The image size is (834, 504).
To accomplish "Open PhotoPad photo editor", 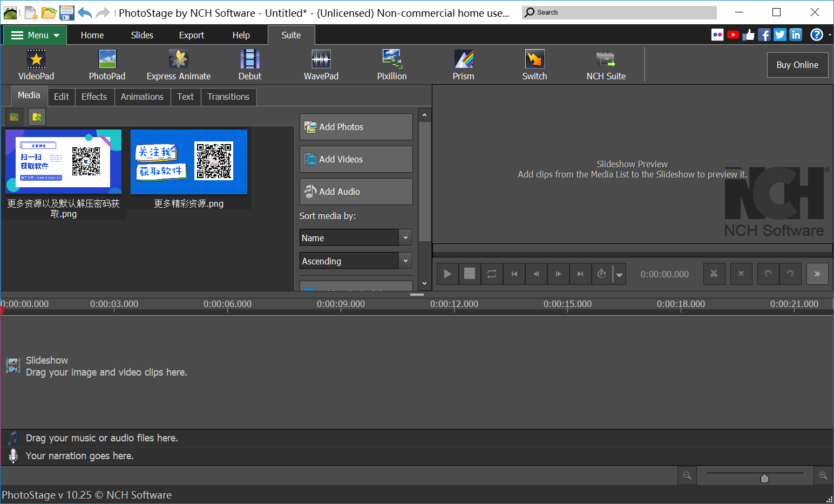I will point(107,65).
